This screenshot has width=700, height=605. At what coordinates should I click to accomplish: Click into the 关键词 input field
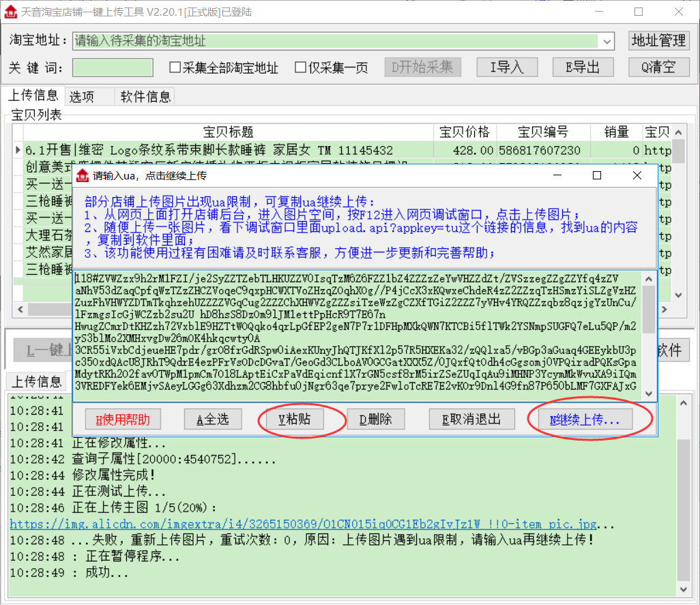coord(113,68)
